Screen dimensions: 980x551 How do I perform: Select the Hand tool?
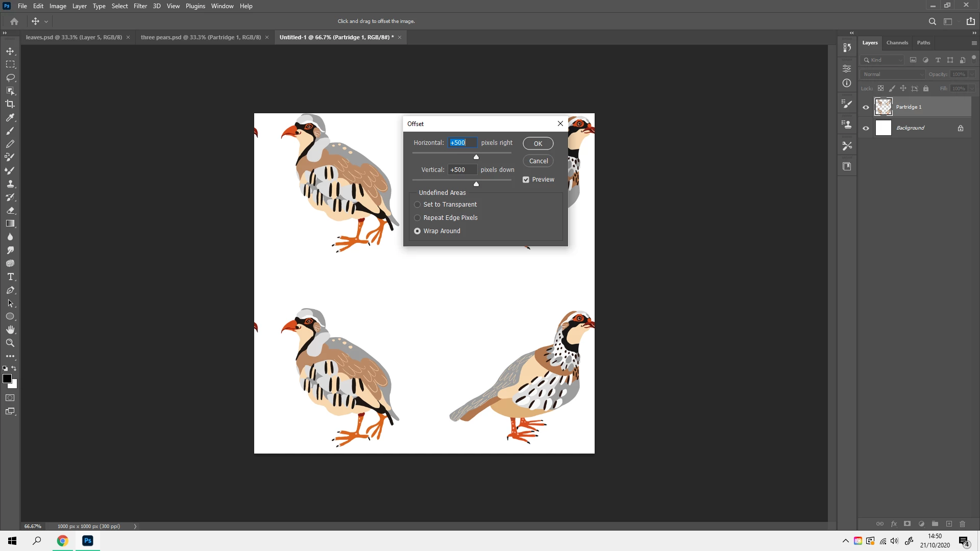coord(10,330)
